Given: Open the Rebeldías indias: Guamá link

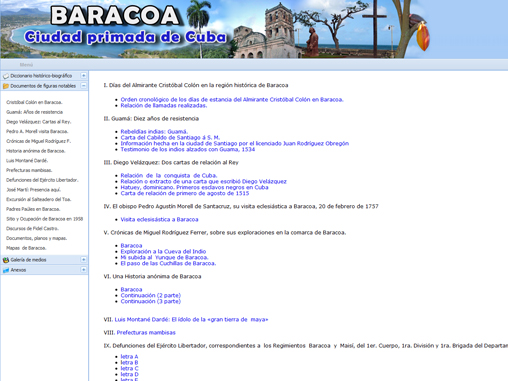Looking at the screenshot, I should coord(154,132).
